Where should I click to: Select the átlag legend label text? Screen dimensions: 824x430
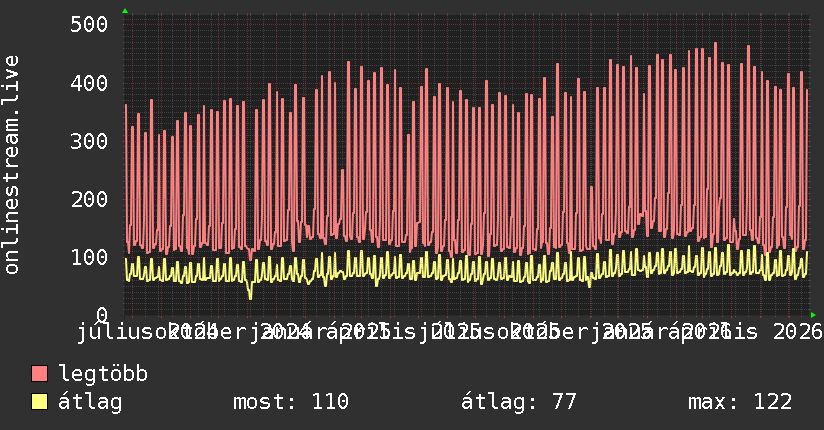90,402
